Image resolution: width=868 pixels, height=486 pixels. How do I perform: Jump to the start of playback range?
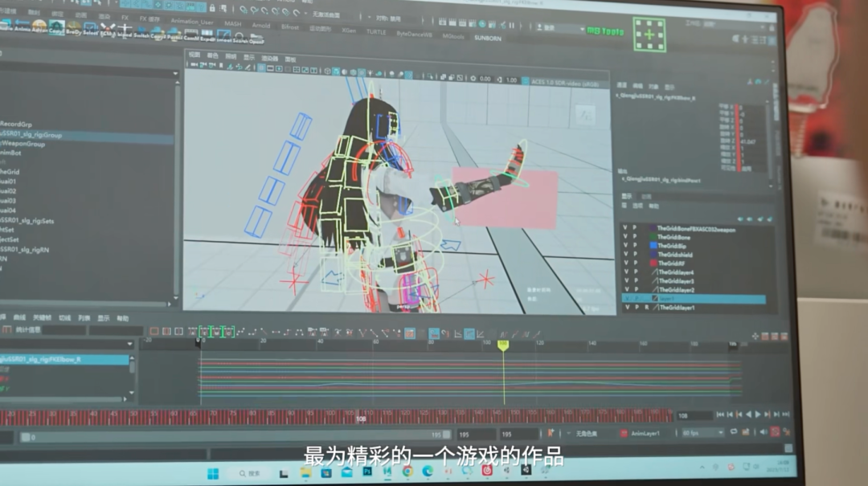point(720,415)
